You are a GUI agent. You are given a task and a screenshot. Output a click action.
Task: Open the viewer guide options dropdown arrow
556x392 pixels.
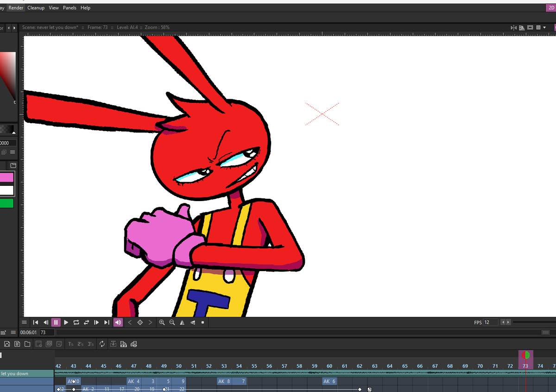pyautogui.click(x=544, y=27)
